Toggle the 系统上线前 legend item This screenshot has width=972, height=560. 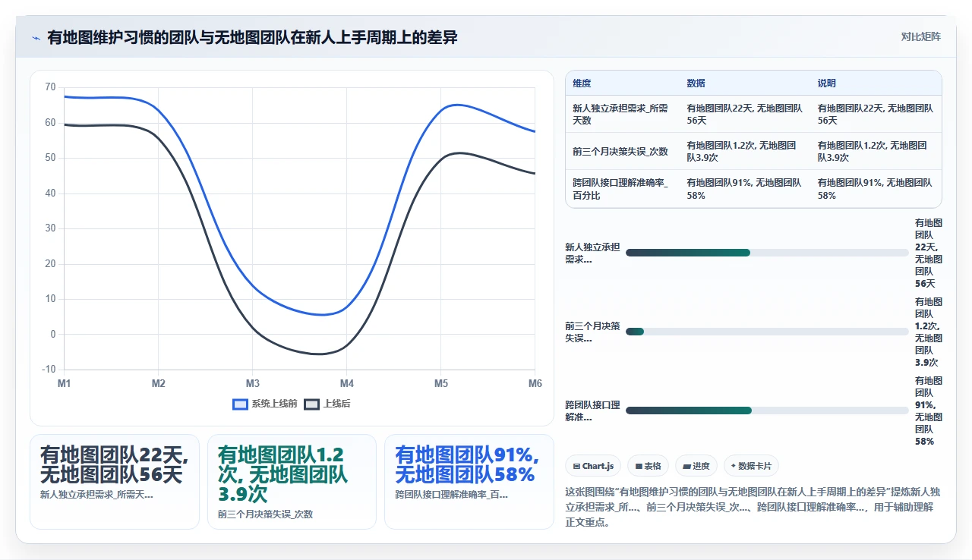(x=265, y=404)
